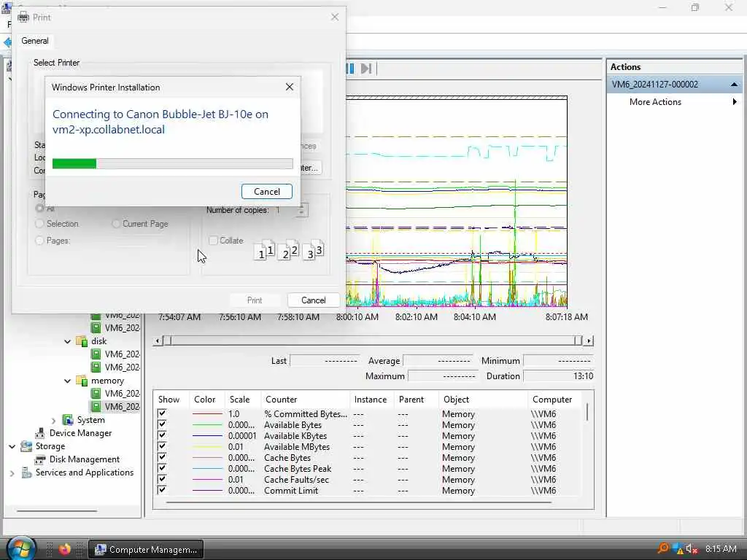Image resolution: width=747 pixels, height=560 pixels.
Task: Click the Device Manager icon
Action: click(40, 433)
